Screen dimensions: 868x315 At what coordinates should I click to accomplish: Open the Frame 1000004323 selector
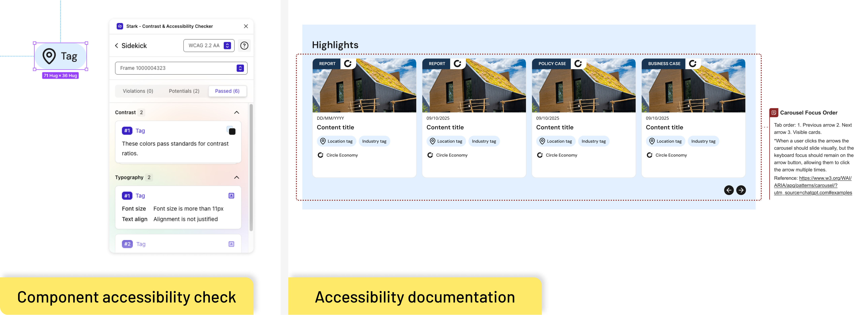click(x=181, y=68)
